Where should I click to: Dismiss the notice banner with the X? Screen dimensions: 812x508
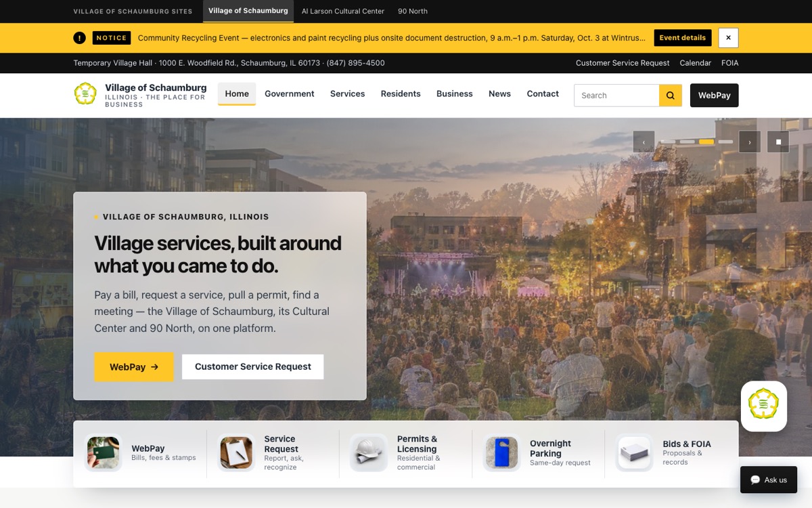(x=728, y=38)
